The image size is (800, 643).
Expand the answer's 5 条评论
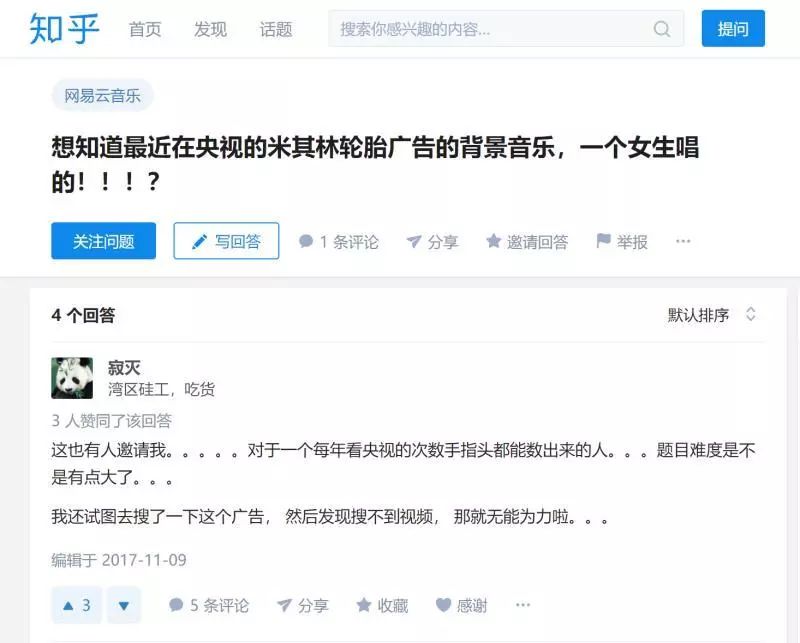(209, 605)
